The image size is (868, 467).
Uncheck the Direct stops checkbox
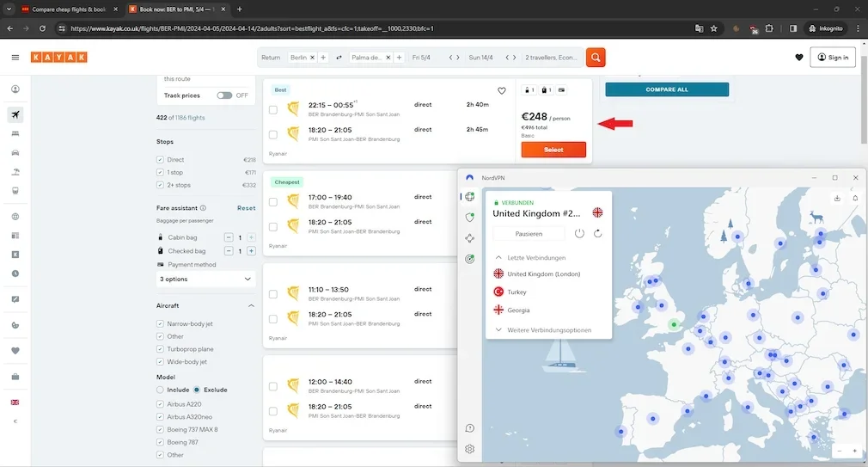160,160
